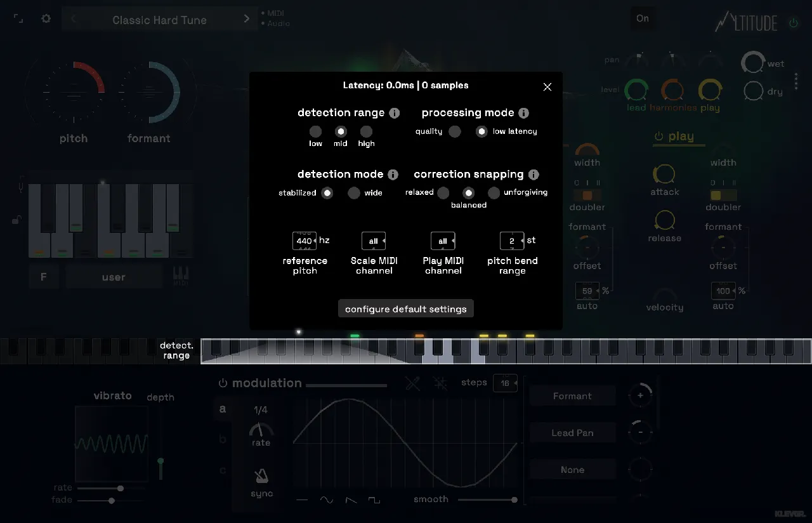Click the release knob

point(664,220)
